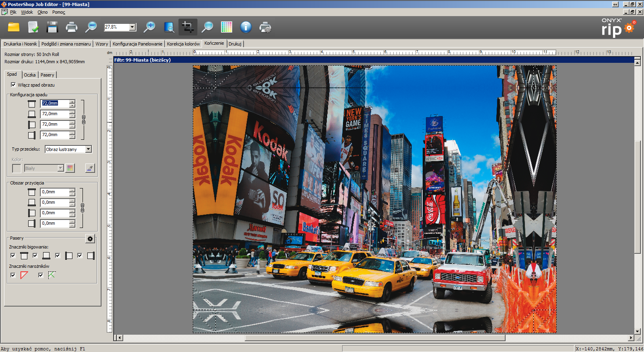Toggle bottom crease marker checkbox
The image size is (644, 352).
click(x=35, y=255)
